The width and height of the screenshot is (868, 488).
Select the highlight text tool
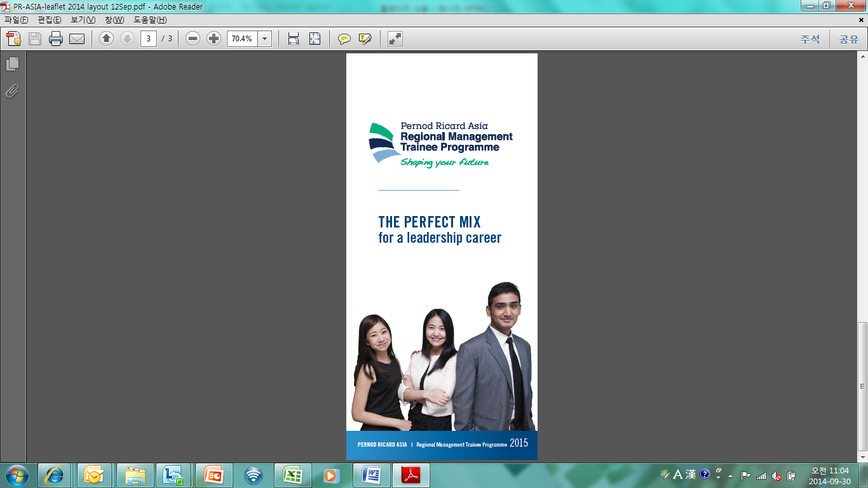click(365, 39)
